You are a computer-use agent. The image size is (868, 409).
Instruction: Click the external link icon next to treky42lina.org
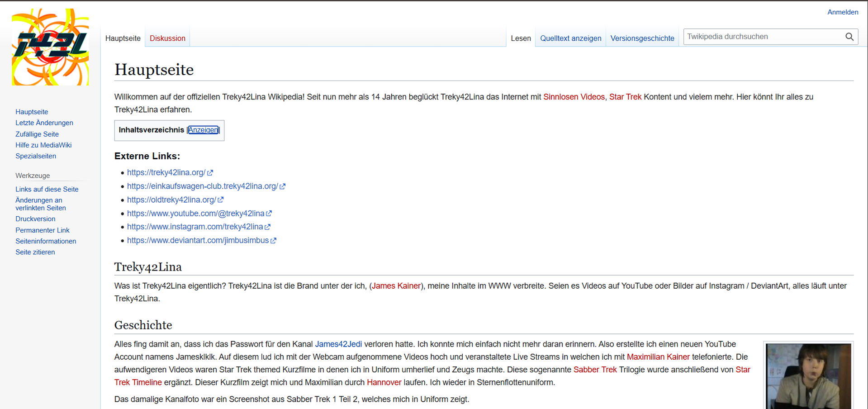[x=210, y=172]
